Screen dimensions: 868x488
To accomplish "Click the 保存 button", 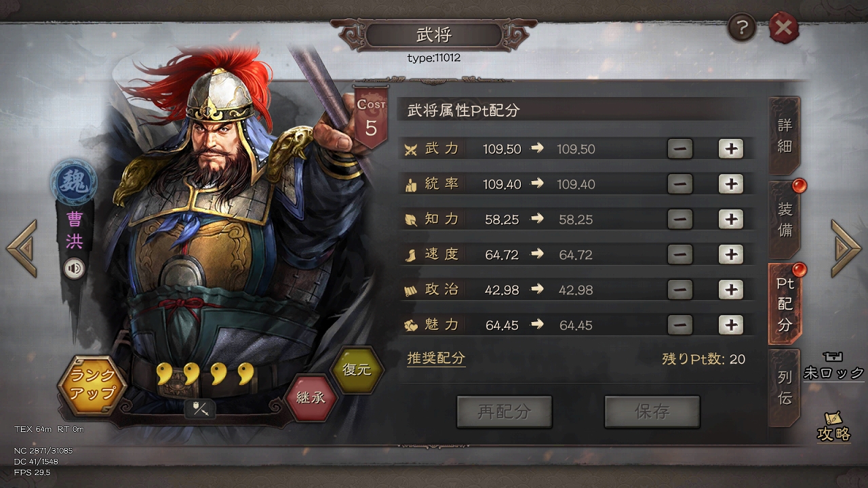I will tap(652, 411).
